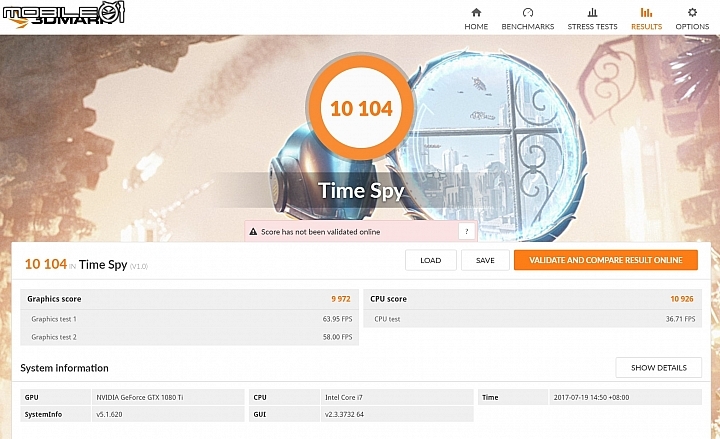The width and height of the screenshot is (720, 439).
Task: Click the Home house icon
Action: click(x=476, y=12)
